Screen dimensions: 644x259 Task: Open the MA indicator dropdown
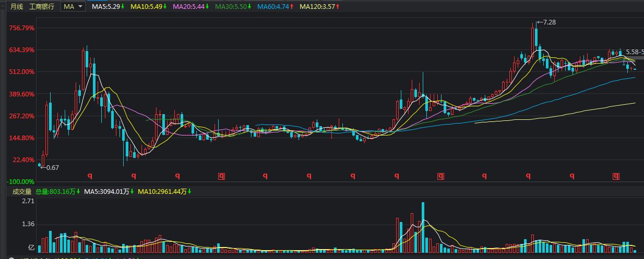(x=73, y=6)
